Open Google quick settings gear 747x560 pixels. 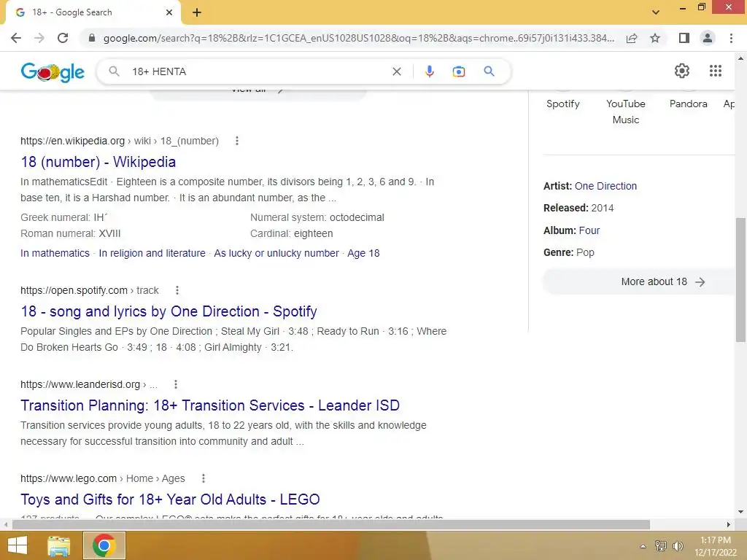click(682, 71)
